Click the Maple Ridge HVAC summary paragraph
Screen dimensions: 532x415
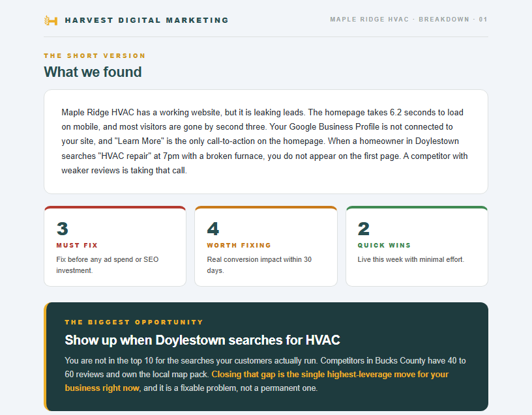click(x=265, y=141)
